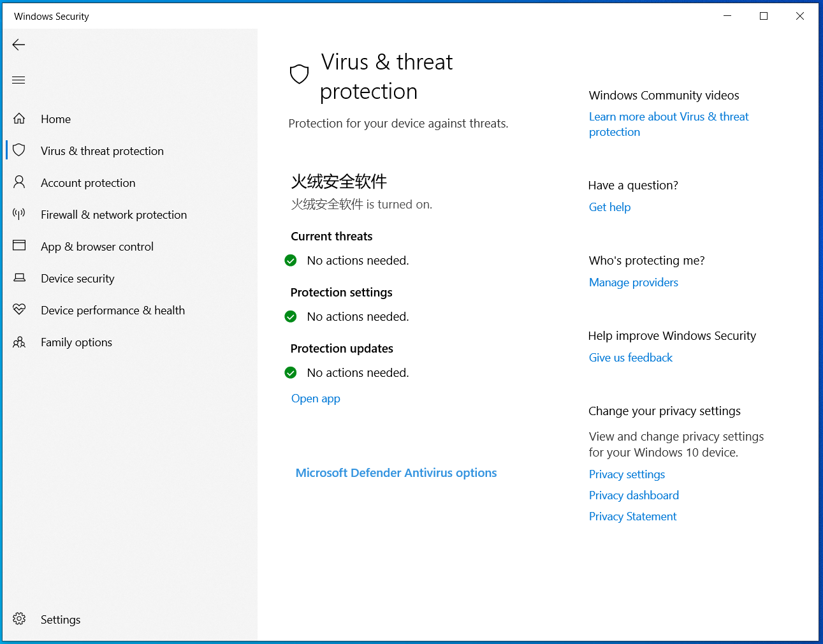Click Change your privacy settings heading
This screenshot has height=644, width=823.
coord(664,411)
